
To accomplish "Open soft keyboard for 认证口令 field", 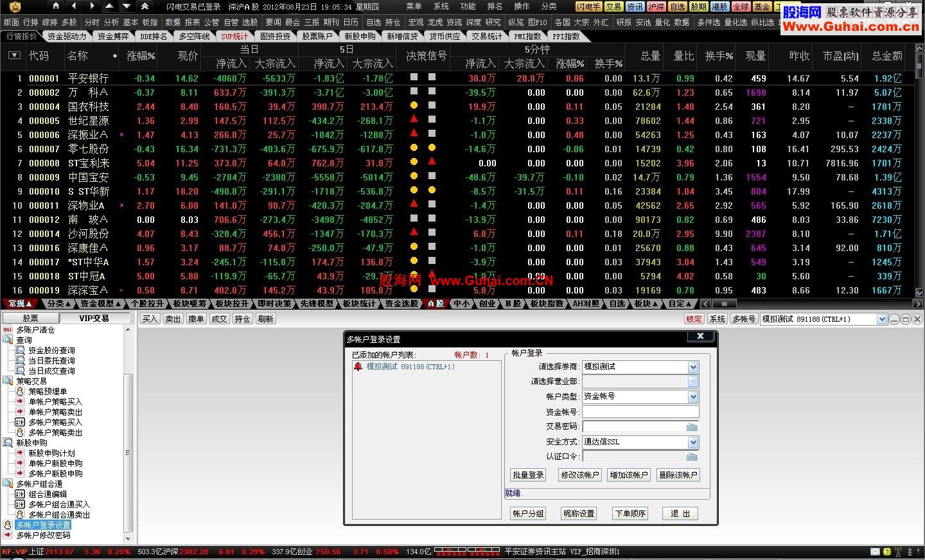I will click(692, 457).
